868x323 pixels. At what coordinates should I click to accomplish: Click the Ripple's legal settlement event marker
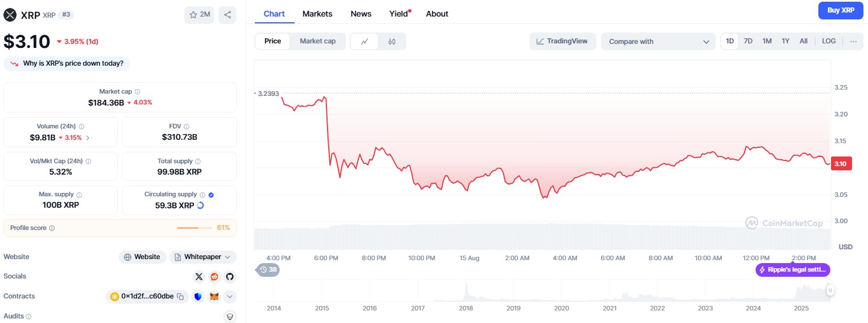coord(793,269)
